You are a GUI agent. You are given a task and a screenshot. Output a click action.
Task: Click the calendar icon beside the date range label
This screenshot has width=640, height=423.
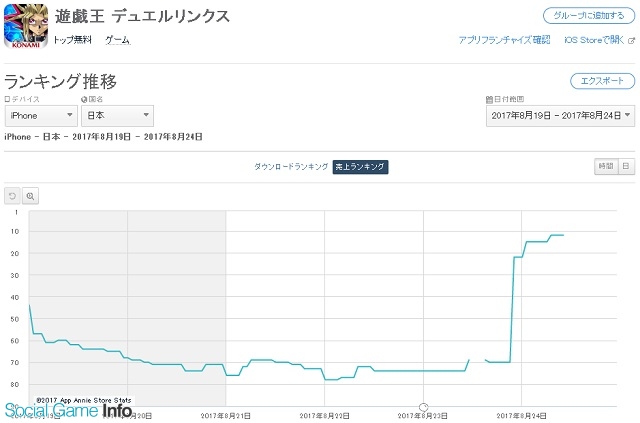(x=489, y=100)
